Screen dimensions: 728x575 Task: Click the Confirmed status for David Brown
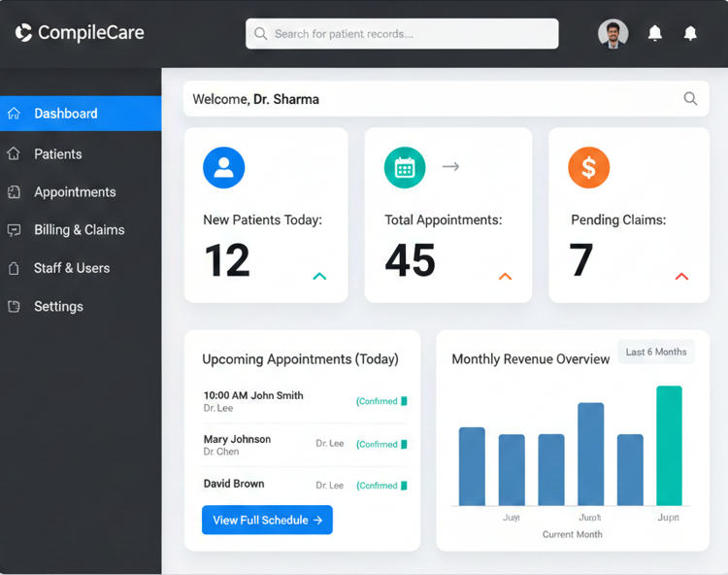coord(381,486)
